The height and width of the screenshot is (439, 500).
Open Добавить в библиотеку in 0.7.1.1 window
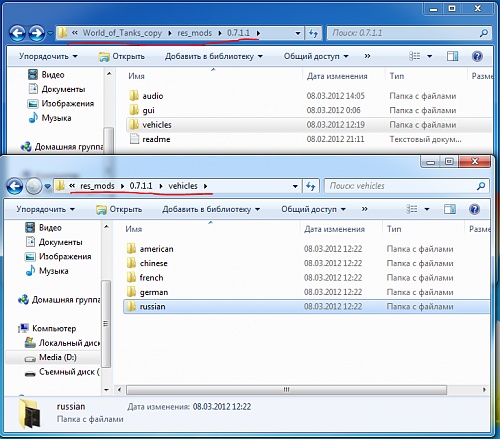214,56
